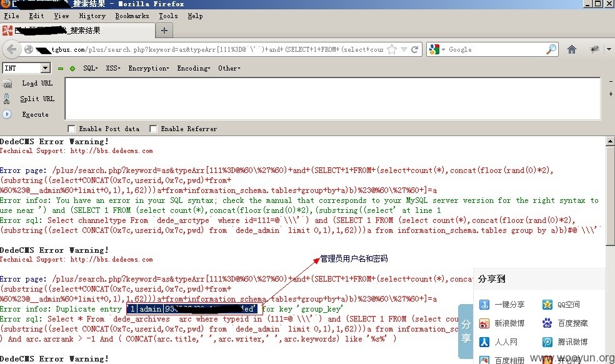Screen dimensions: 615x364
Task: Click the scrollbar up arrow
Action: coord(610,141)
